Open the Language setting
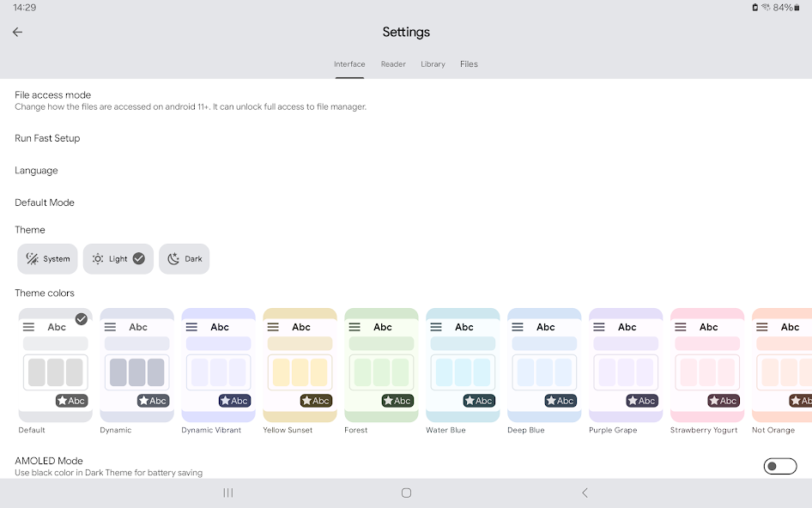Screen dimensions: 812x508 pos(36,170)
